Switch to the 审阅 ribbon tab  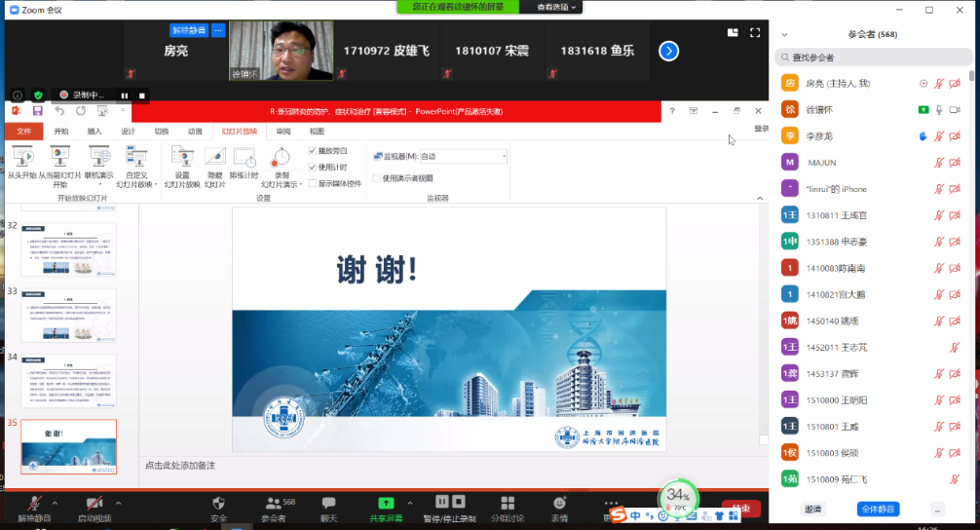[283, 131]
